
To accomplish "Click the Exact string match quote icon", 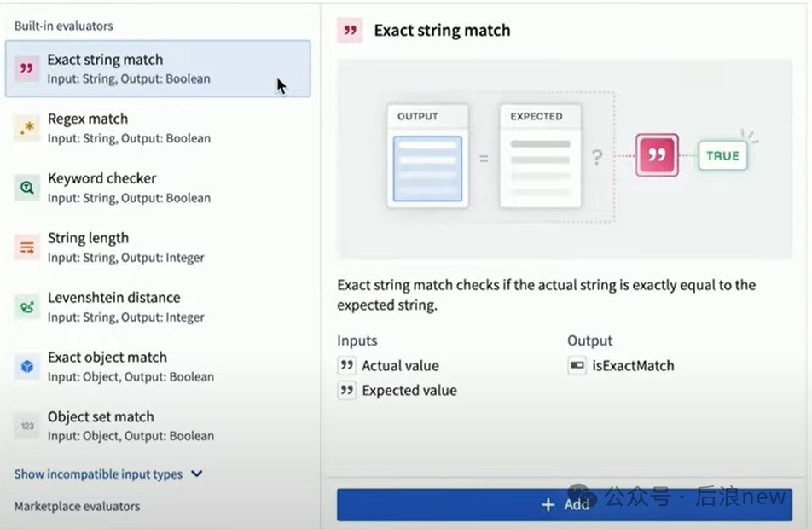I will (x=27, y=69).
